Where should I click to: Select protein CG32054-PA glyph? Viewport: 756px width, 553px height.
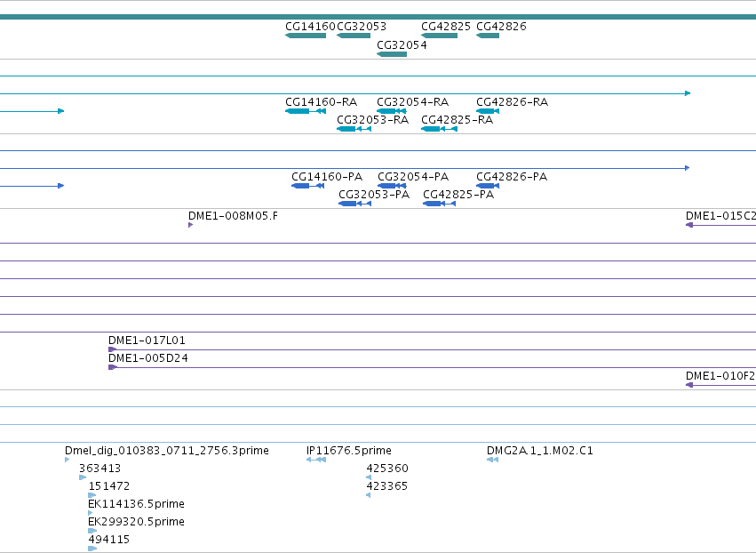pos(392,186)
